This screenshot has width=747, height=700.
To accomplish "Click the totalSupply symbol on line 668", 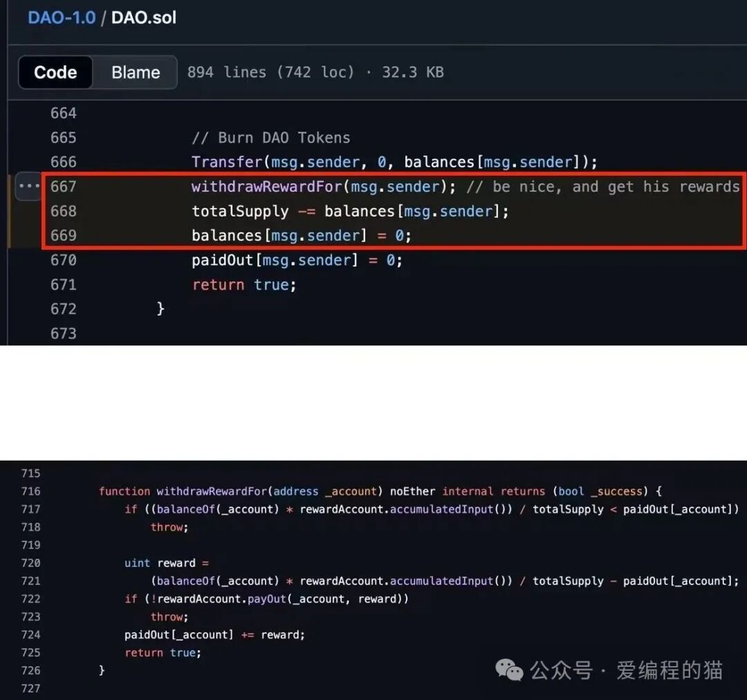I will pyautogui.click(x=239, y=211).
